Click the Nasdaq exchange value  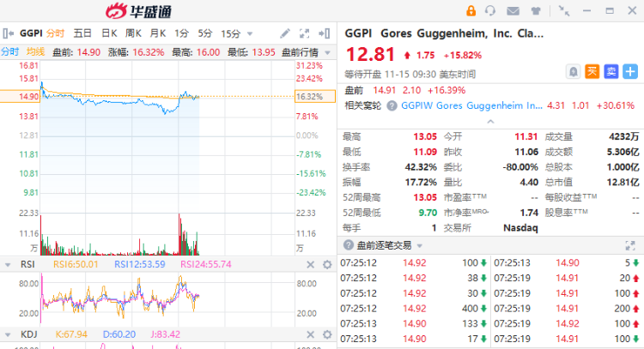click(x=520, y=227)
